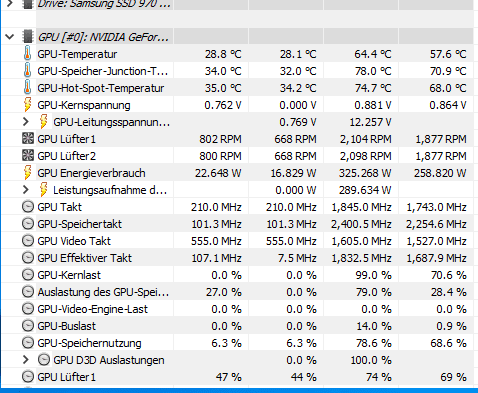478x393 pixels.
Task: Select the GPU Video Takt sensor row
Action: [237, 241]
